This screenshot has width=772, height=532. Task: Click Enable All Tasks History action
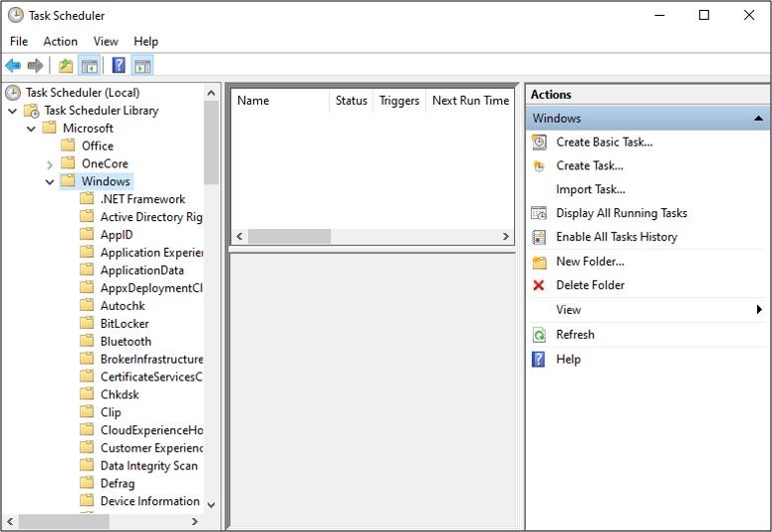click(x=617, y=236)
